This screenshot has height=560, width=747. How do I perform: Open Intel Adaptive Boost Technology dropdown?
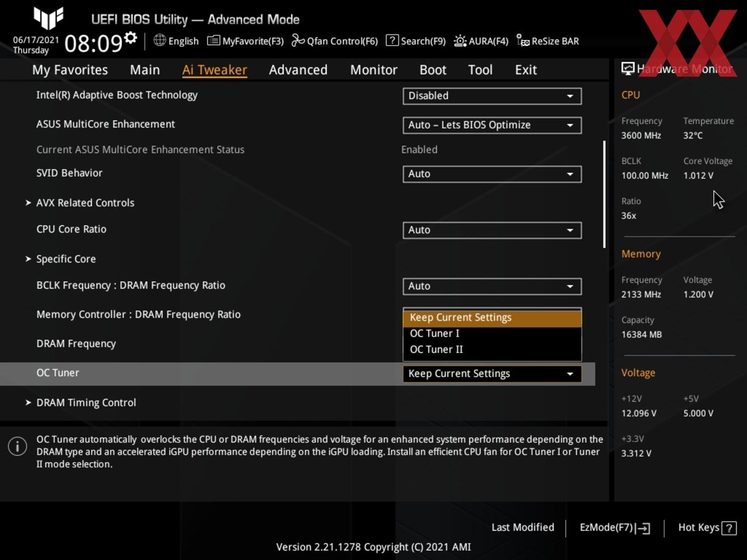[492, 96]
